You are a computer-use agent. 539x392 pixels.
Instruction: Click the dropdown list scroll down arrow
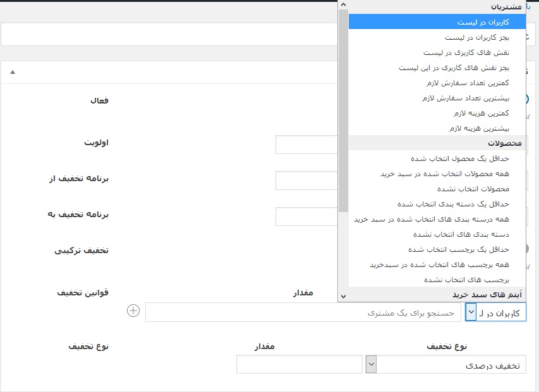coord(343,296)
